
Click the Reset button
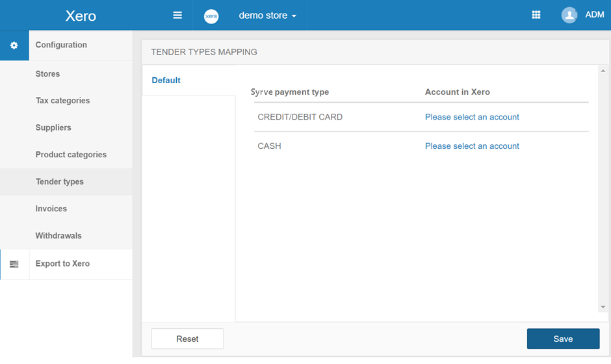(x=187, y=339)
